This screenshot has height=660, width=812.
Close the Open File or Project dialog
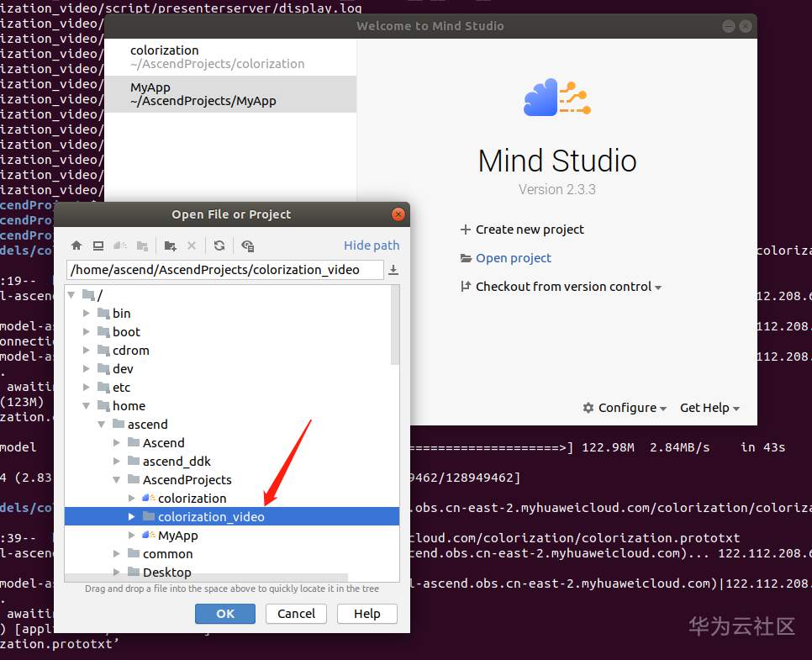[x=398, y=214]
